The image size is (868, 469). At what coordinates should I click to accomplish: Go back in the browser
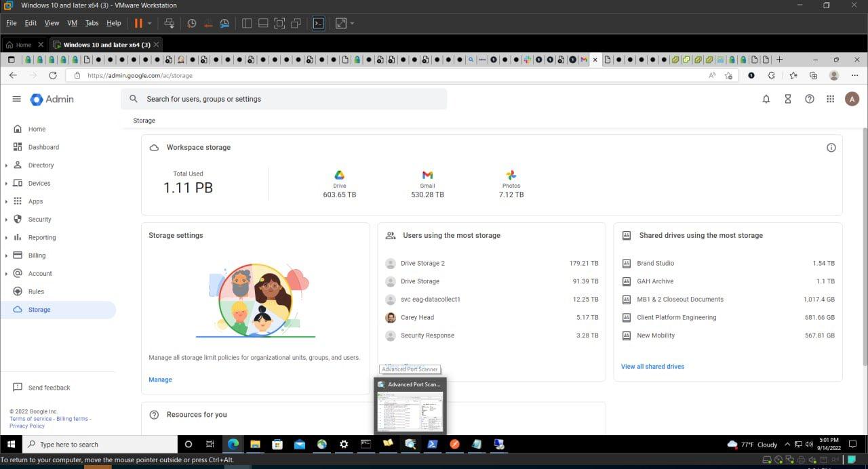coord(13,75)
